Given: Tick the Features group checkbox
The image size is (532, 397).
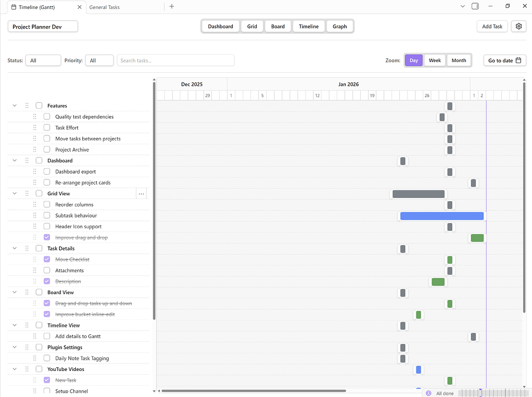Looking at the screenshot, I should (39, 106).
